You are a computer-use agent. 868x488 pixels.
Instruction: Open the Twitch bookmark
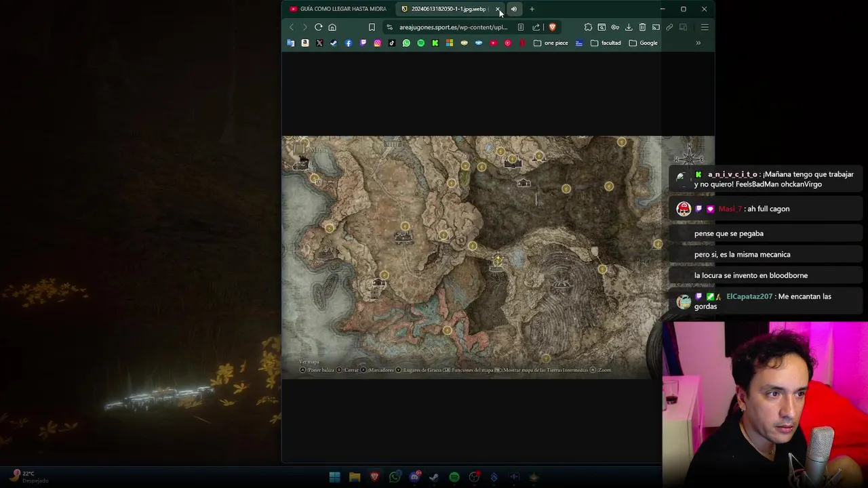pyautogui.click(x=363, y=43)
